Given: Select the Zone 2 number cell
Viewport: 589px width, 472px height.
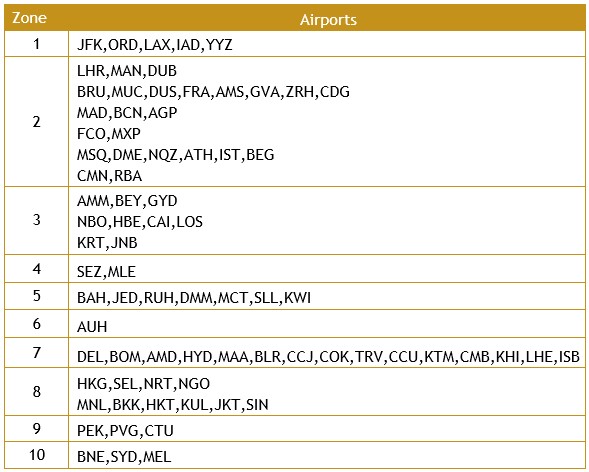Looking at the screenshot, I should [36, 122].
